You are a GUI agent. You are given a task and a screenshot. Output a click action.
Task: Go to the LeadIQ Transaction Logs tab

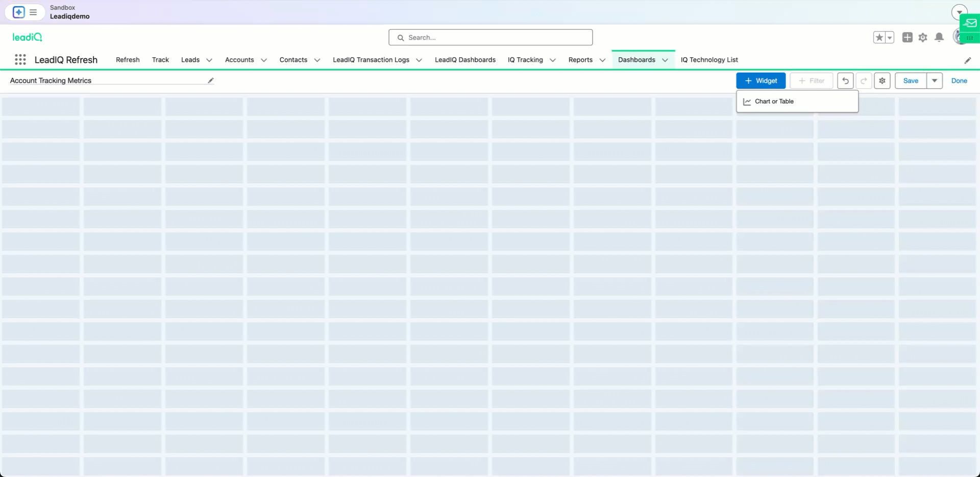pyautogui.click(x=371, y=60)
